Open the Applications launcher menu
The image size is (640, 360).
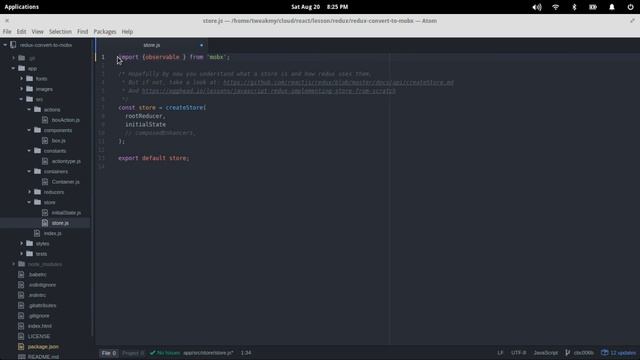pyautogui.click(x=22, y=7)
